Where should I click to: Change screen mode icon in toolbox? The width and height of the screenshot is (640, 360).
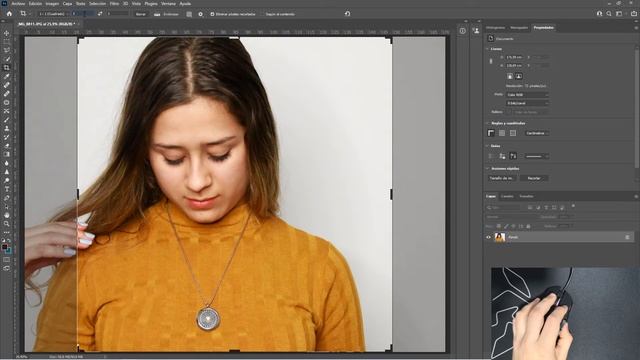pos(7,268)
